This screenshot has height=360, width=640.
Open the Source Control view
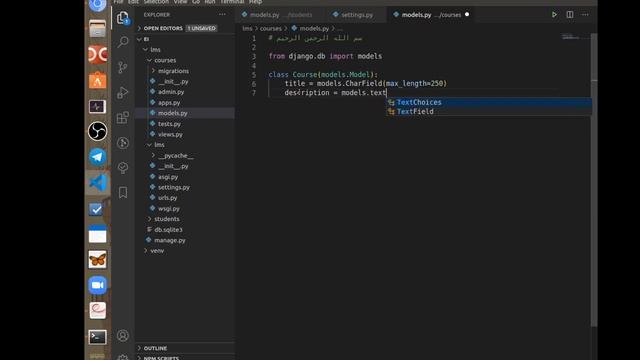tap(122, 67)
